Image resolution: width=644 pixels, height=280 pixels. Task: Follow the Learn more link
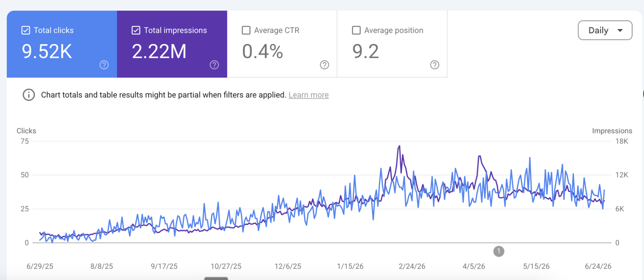309,95
